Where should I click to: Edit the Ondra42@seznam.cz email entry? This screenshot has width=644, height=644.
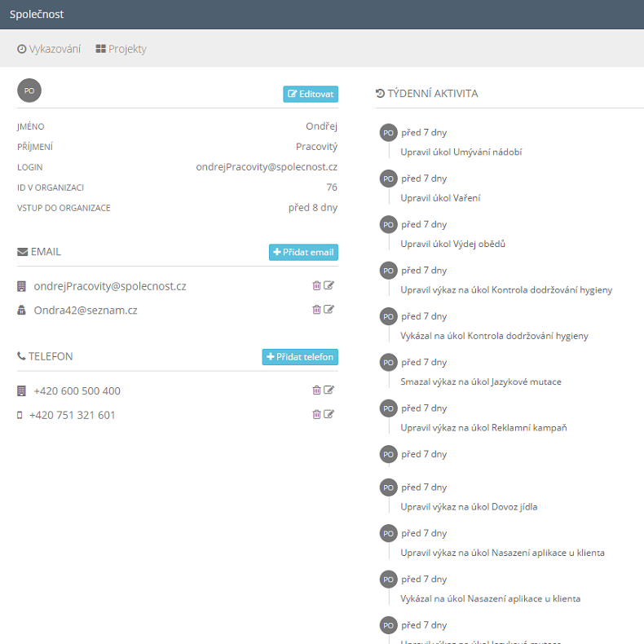tap(329, 309)
